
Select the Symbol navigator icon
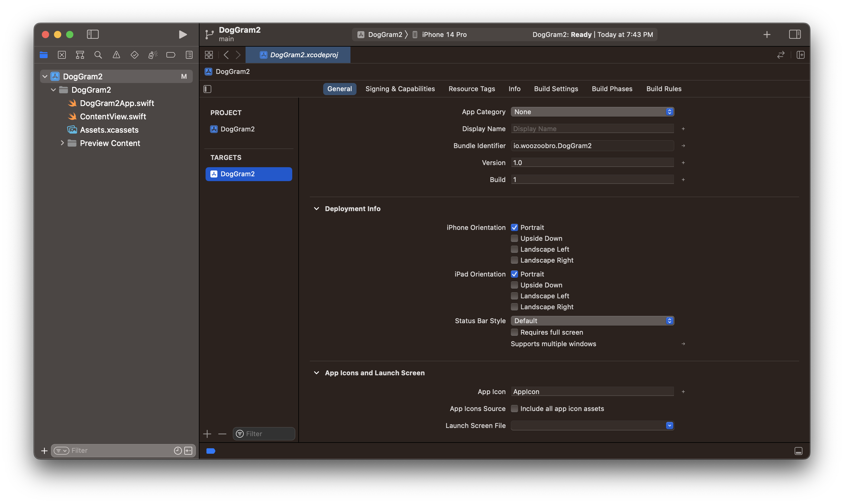pyautogui.click(x=80, y=55)
